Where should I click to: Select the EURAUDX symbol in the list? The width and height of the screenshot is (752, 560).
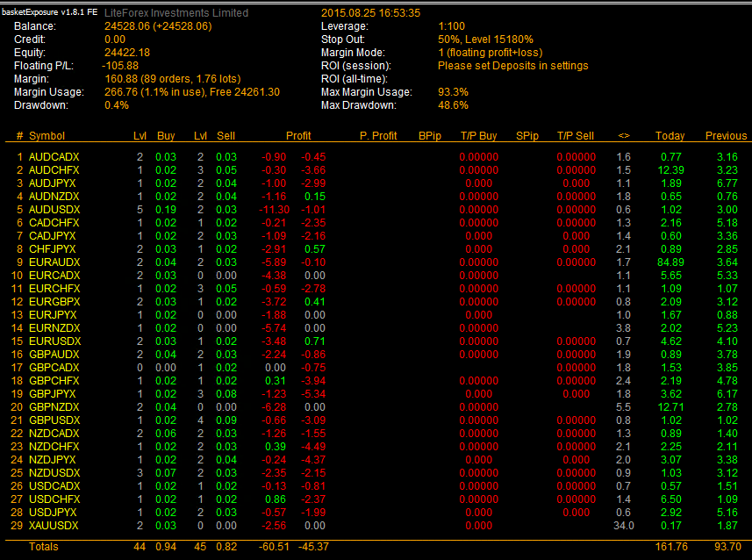point(54,262)
